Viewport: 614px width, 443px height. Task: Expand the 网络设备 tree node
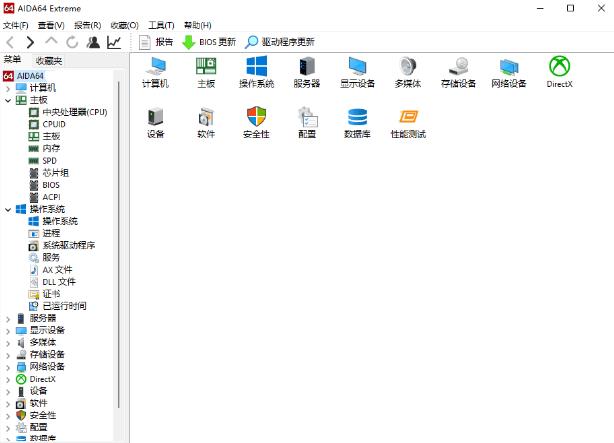tap(8, 367)
